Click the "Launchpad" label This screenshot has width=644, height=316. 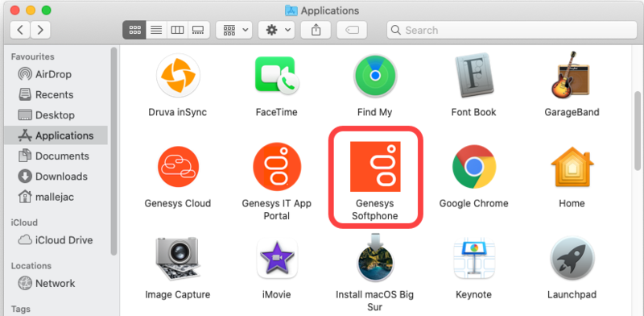point(572,294)
